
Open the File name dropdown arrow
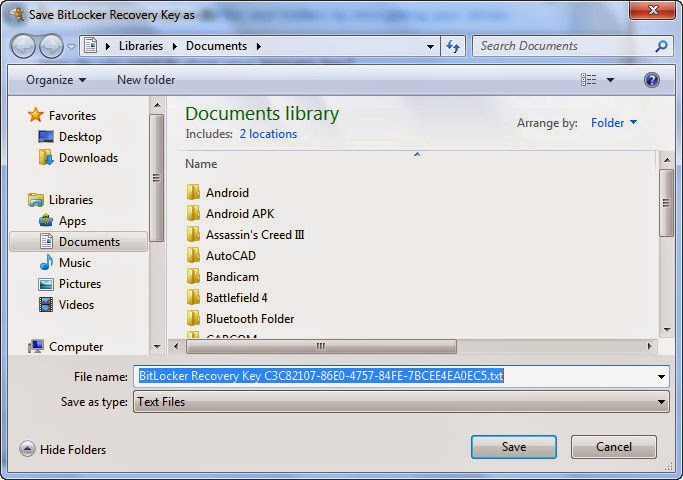661,377
